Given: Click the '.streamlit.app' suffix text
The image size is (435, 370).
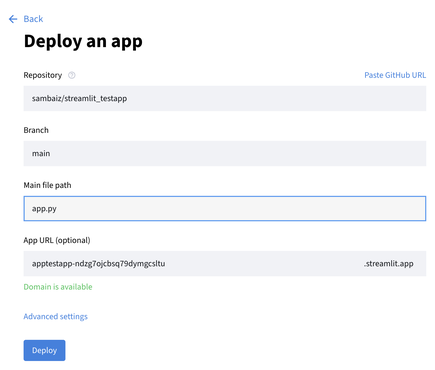Looking at the screenshot, I should pos(389,264).
